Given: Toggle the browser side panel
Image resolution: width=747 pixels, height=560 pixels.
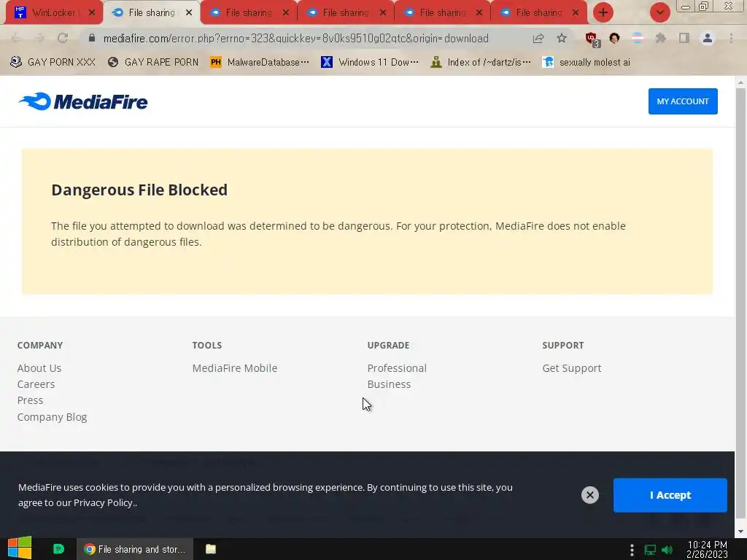Looking at the screenshot, I should coord(684,38).
